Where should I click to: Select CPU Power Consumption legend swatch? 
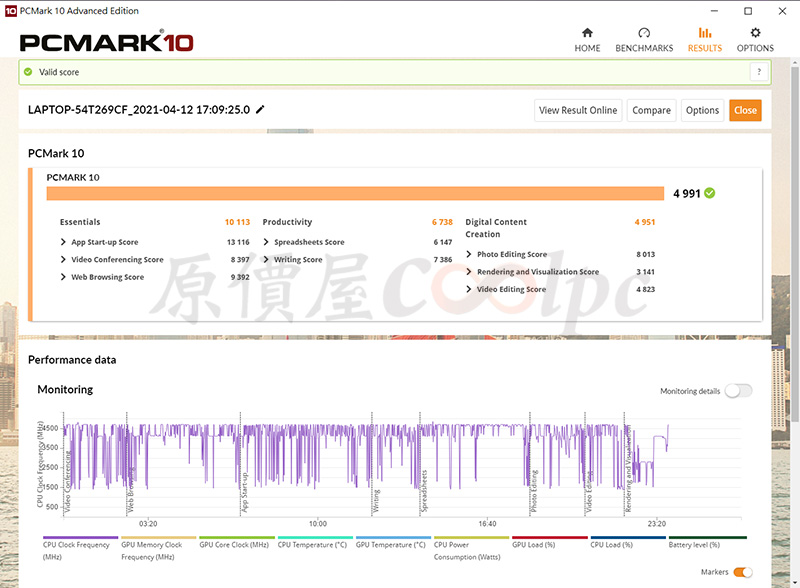click(471, 537)
